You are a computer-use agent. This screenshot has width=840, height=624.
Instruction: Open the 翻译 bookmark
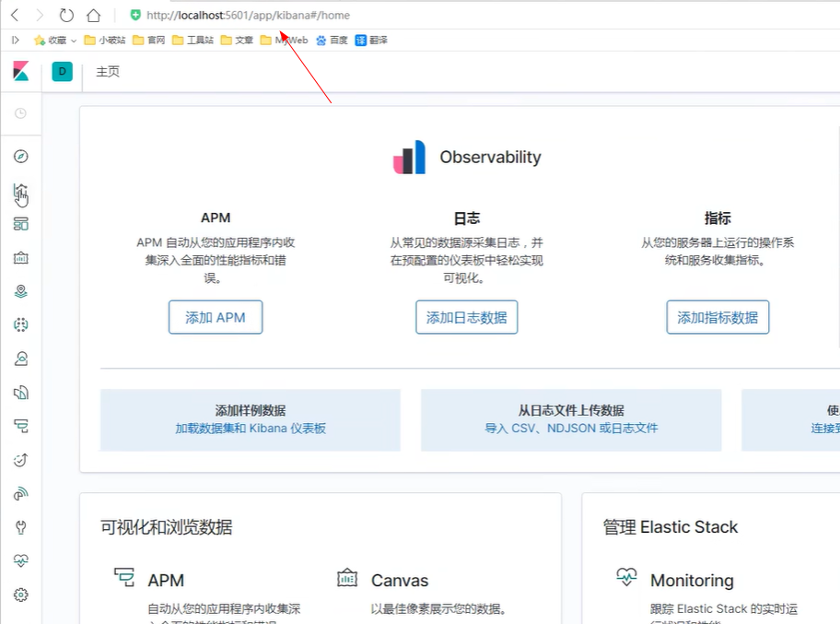point(371,40)
